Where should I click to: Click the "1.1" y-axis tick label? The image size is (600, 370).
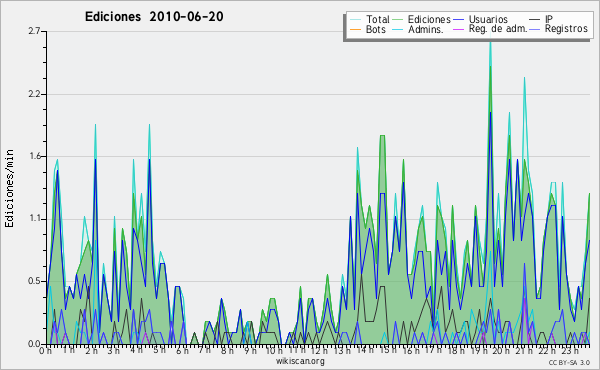34,219
